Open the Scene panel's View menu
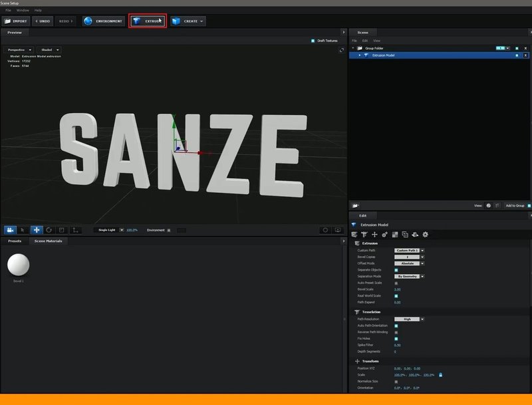The height and width of the screenshot is (405, 532). (x=376, y=41)
